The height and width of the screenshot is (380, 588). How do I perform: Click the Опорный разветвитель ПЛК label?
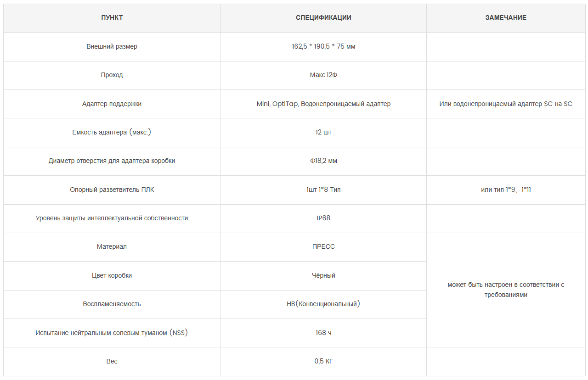tap(112, 190)
